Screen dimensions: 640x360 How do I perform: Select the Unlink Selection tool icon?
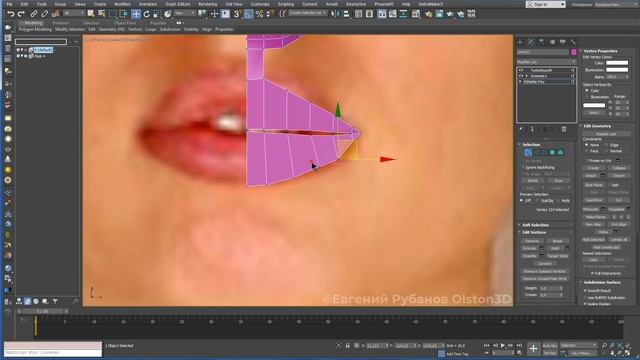pyautogui.click(x=44, y=14)
